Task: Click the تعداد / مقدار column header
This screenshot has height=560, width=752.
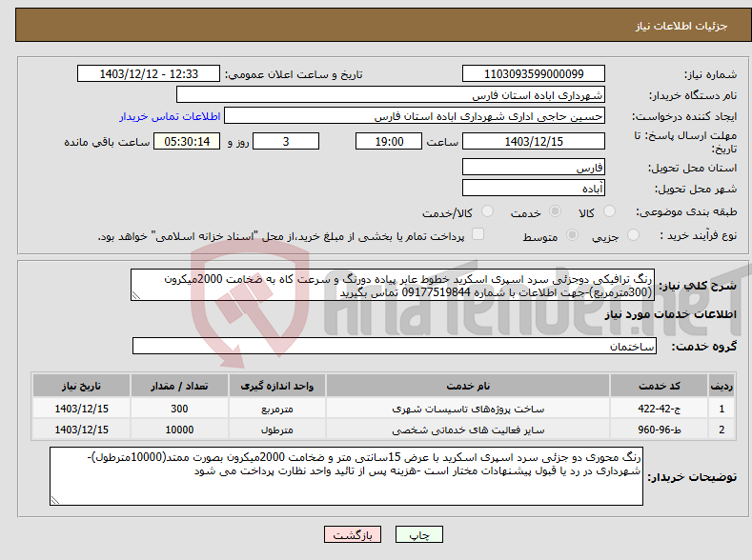Action: 179,386
